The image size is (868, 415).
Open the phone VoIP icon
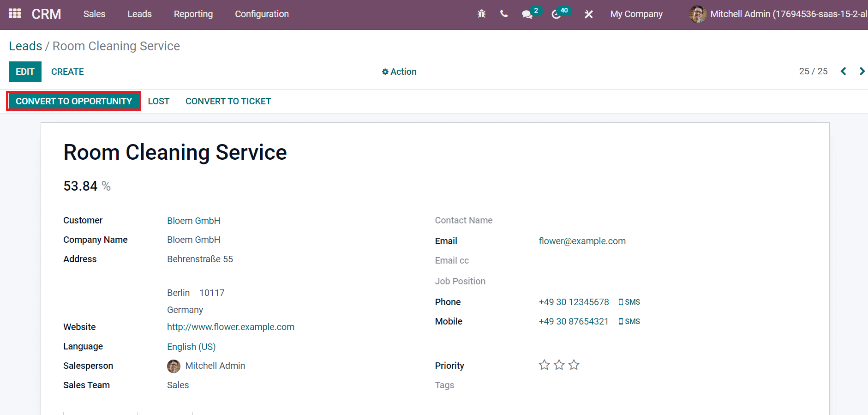(x=504, y=14)
